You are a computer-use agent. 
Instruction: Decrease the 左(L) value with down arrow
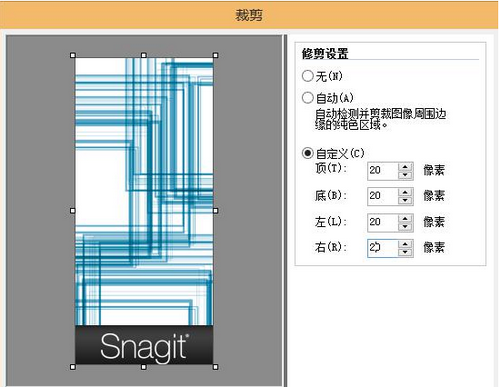(405, 226)
